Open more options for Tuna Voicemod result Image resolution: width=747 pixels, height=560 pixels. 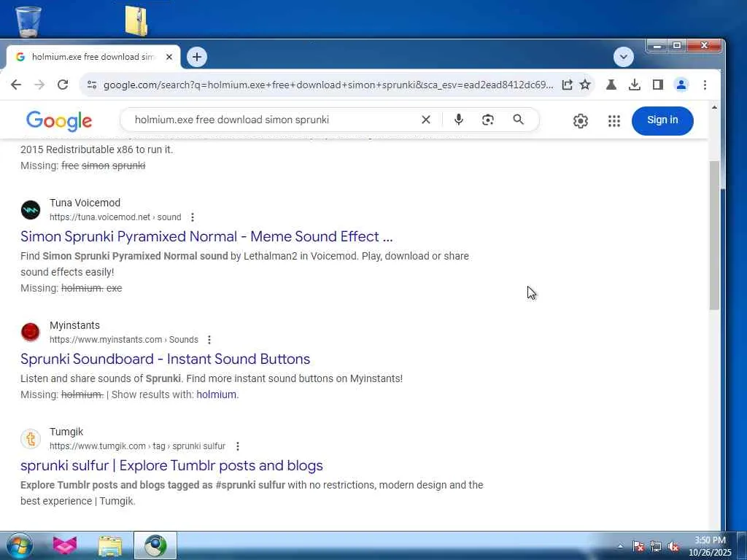point(193,217)
